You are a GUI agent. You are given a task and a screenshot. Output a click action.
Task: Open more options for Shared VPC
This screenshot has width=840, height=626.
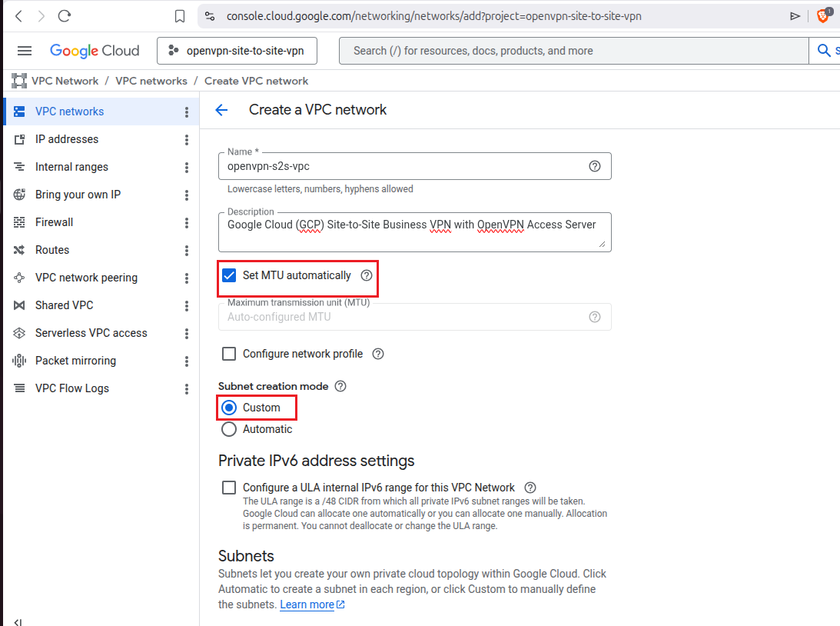click(x=187, y=306)
